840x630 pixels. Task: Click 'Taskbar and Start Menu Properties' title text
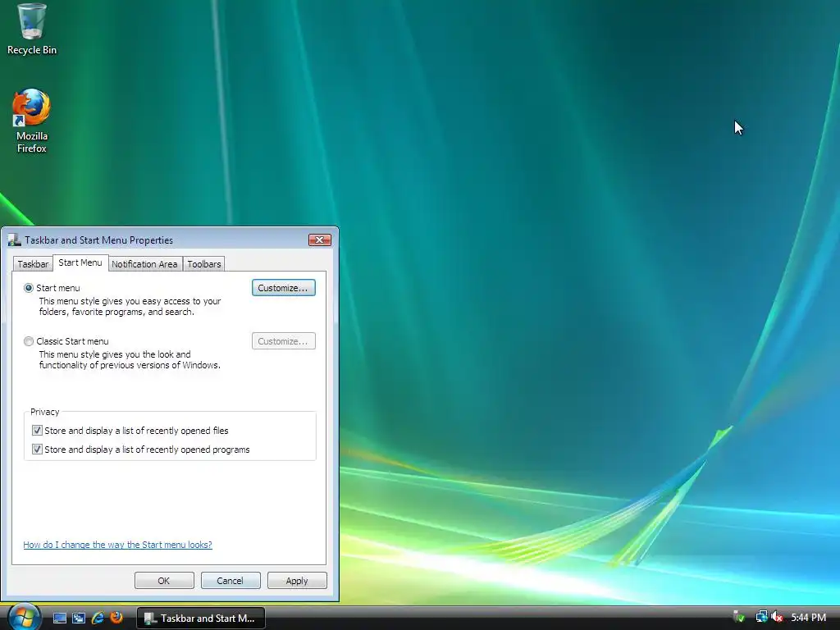tap(98, 240)
